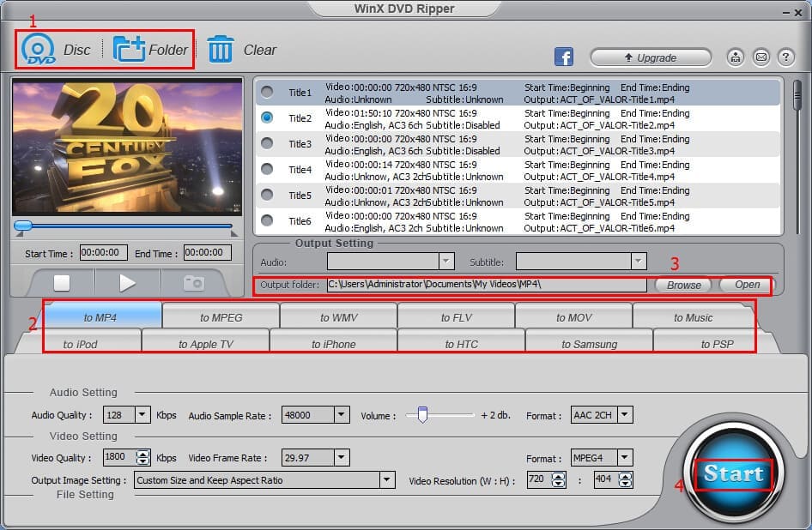This screenshot has width=812, height=530.
Task: Minimize the WinX DVD Ripper window
Action: [786, 12]
